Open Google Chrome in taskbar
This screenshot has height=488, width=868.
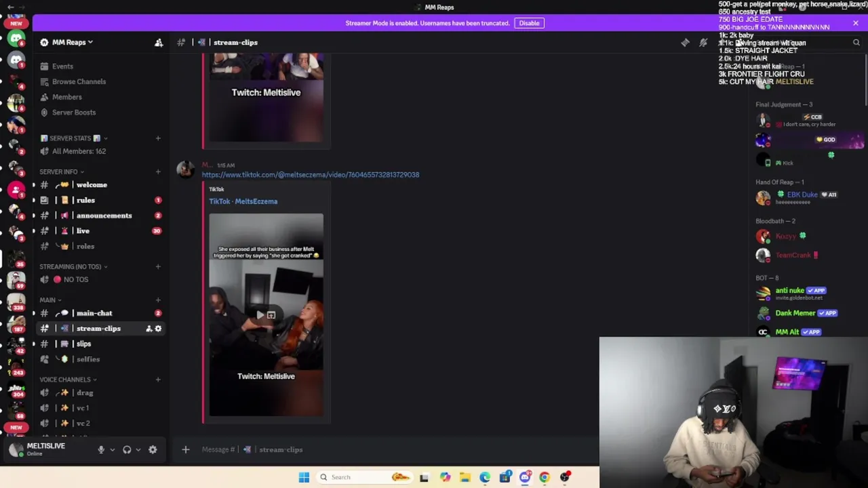545,477
